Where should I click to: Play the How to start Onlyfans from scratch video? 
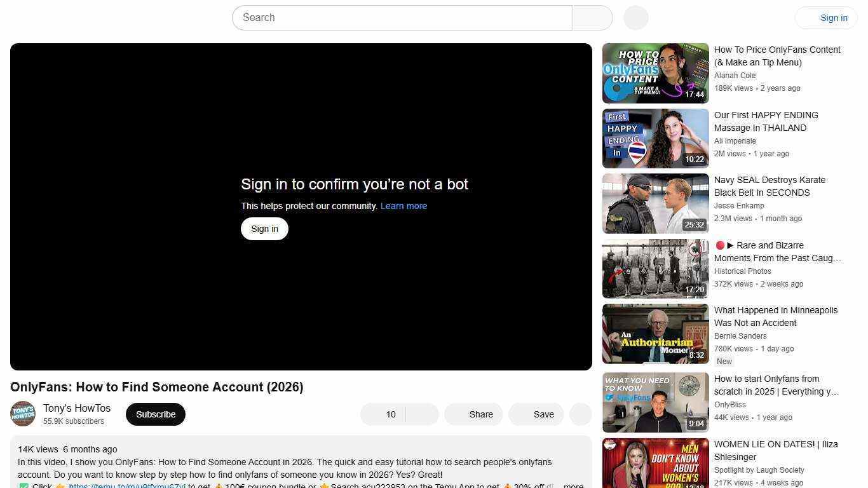pos(655,402)
